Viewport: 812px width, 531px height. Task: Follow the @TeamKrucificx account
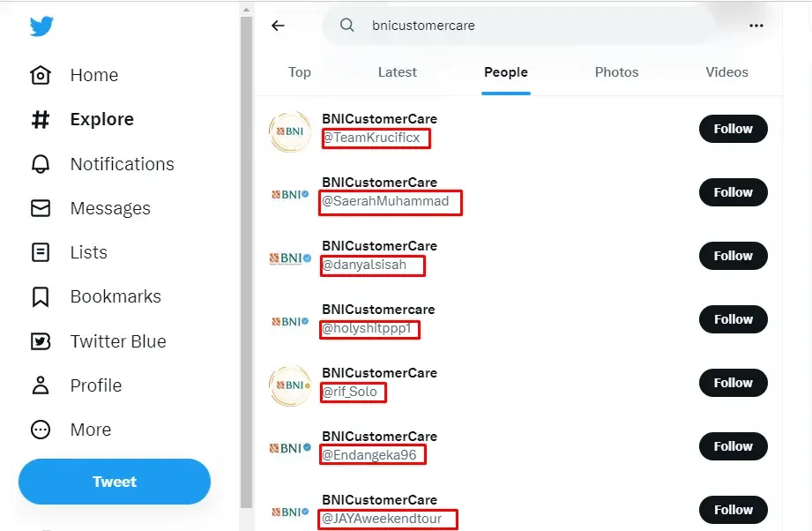(x=733, y=129)
